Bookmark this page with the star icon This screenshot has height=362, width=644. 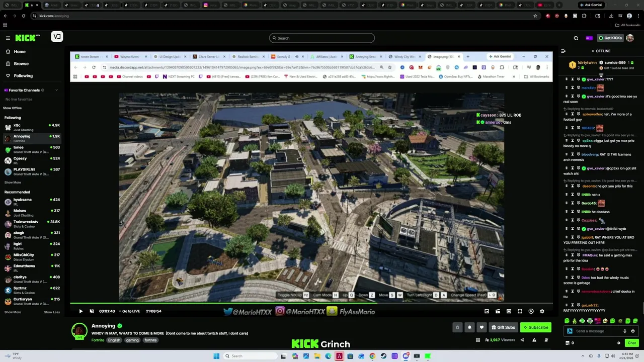pos(535,16)
